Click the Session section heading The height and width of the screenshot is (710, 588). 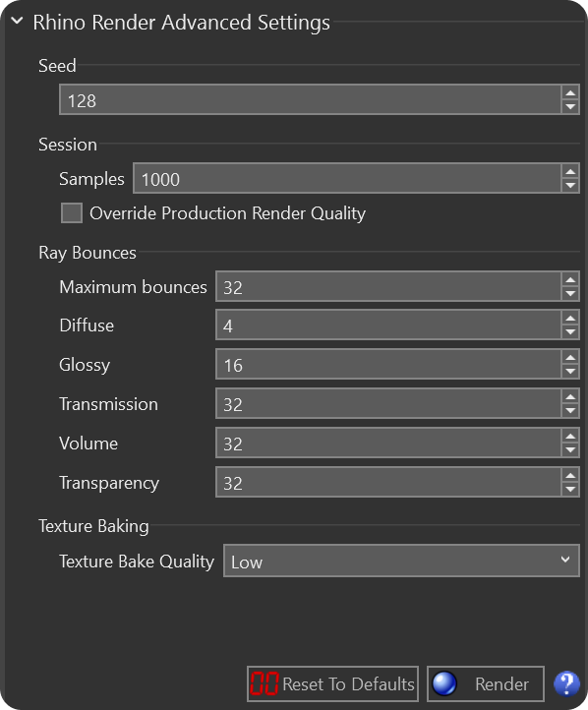click(x=68, y=145)
